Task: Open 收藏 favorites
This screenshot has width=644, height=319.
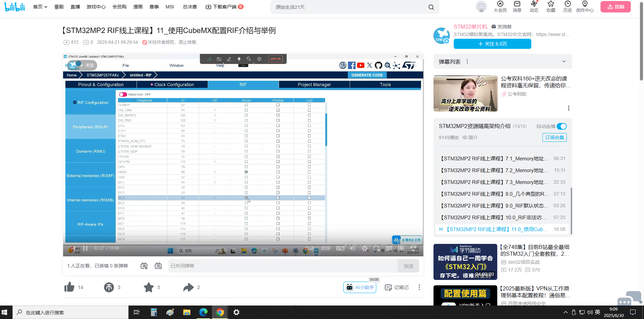Action: point(551,7)
